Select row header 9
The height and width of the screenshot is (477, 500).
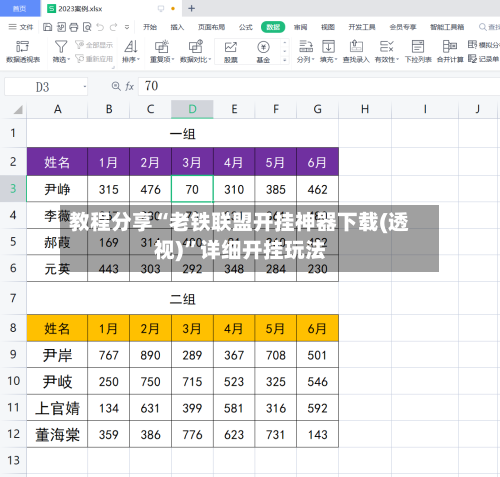[13, 354]
